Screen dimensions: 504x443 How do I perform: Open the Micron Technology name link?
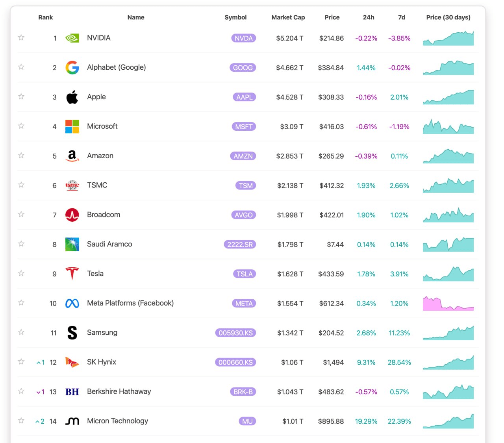tap(118, 421)
